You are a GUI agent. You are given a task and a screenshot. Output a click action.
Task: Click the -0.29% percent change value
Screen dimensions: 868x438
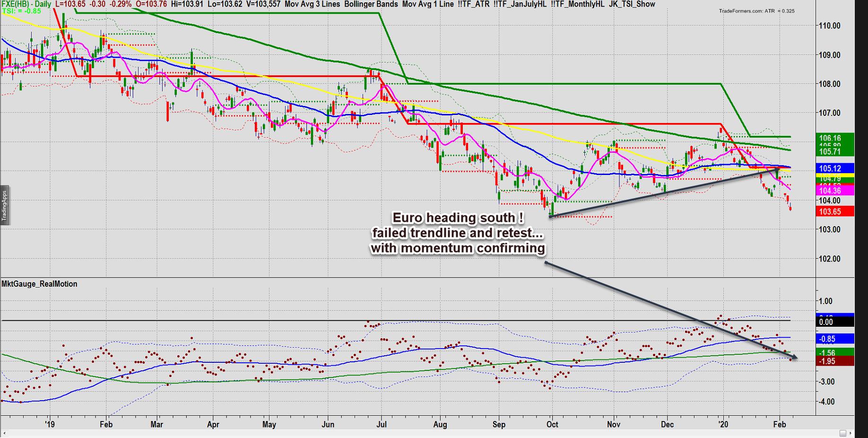pos(121,4)
